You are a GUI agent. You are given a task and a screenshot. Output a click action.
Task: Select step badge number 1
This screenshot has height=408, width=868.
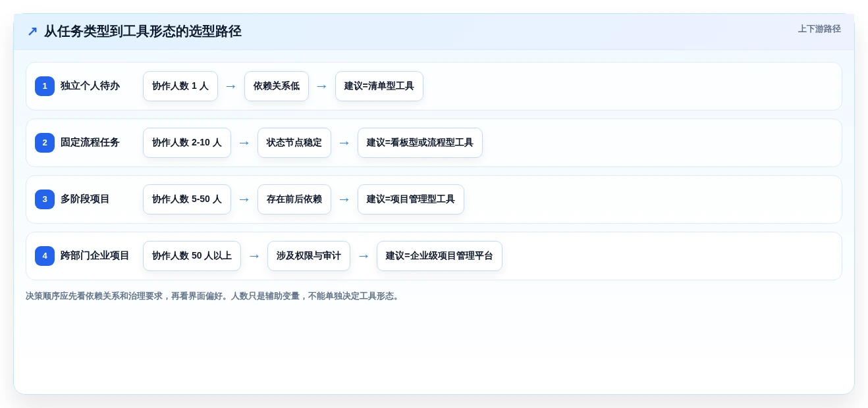coord(45,86)
